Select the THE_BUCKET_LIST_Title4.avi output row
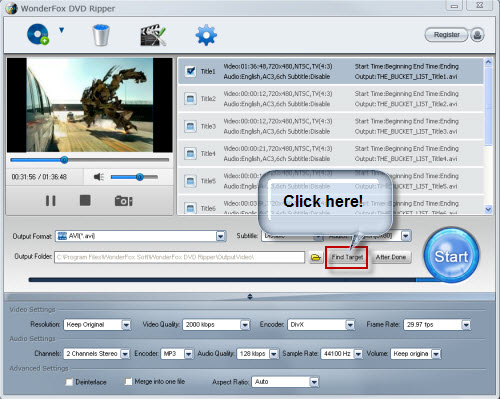 pyautogui.click(x=331, y=154)
